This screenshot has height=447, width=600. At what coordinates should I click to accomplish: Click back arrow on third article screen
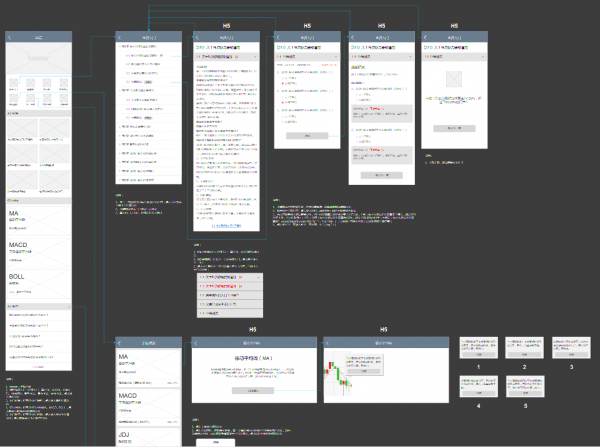click(x=198, y=37)
